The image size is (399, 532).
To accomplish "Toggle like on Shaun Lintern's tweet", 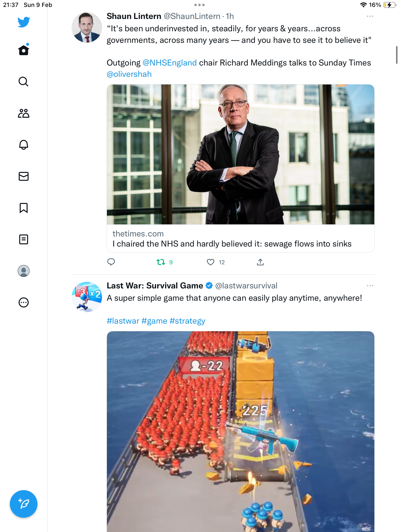I will pos(211,262).
